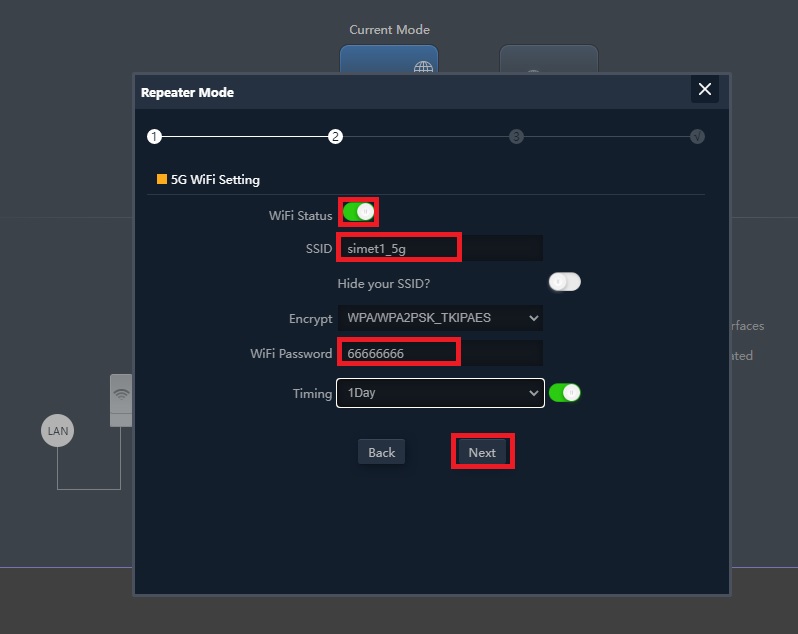Click the orange 5G WiFi Setting marker
The image size is (798, 634).
pyautogui.click(x=162, y=180)
